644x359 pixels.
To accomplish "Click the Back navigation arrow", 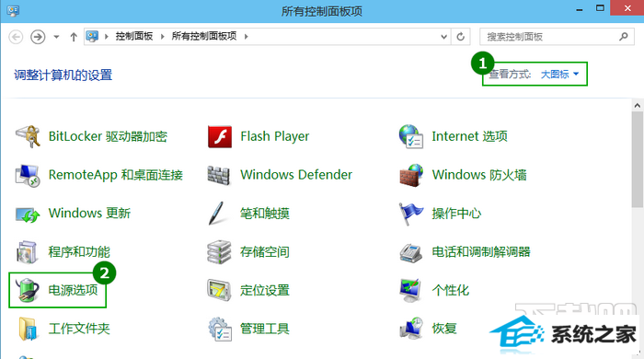I will click(16, 37).
